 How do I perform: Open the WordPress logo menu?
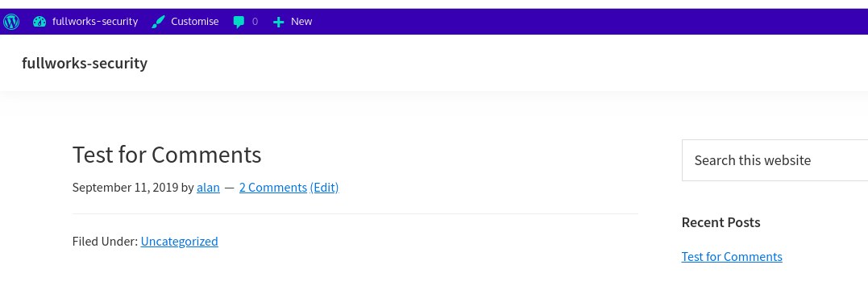coord(11,22)
